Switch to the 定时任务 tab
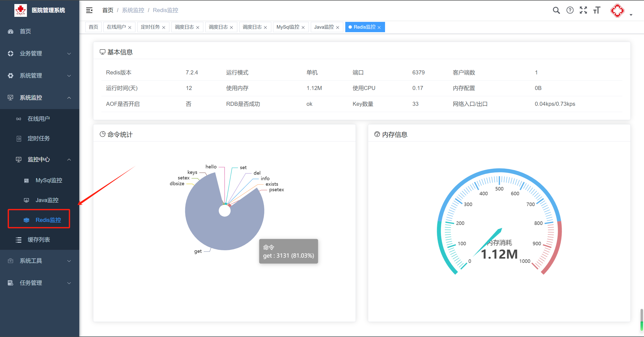This screenshot has height=337, width=644. tap(150, 27)
